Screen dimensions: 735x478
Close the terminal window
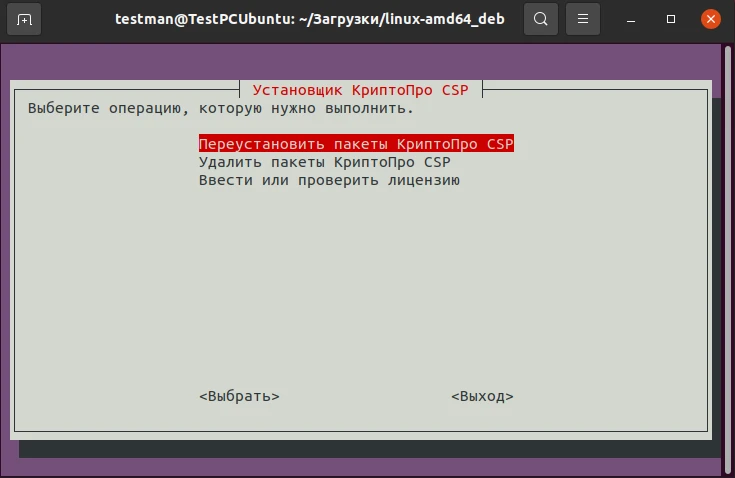711,19
